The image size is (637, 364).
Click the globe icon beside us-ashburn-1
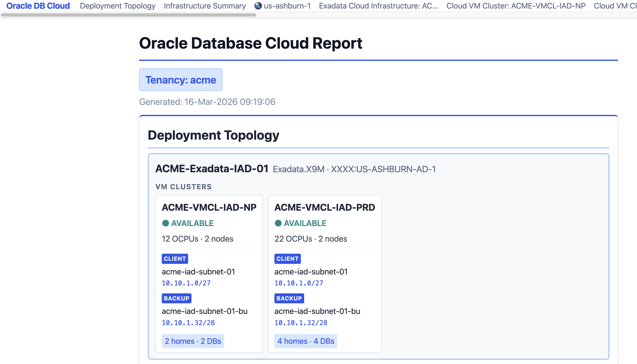pos(258,6)
